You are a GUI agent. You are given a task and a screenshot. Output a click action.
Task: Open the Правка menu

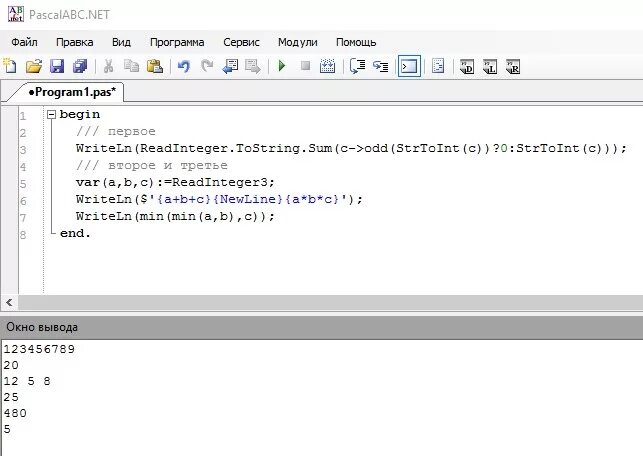coord(74,42)
